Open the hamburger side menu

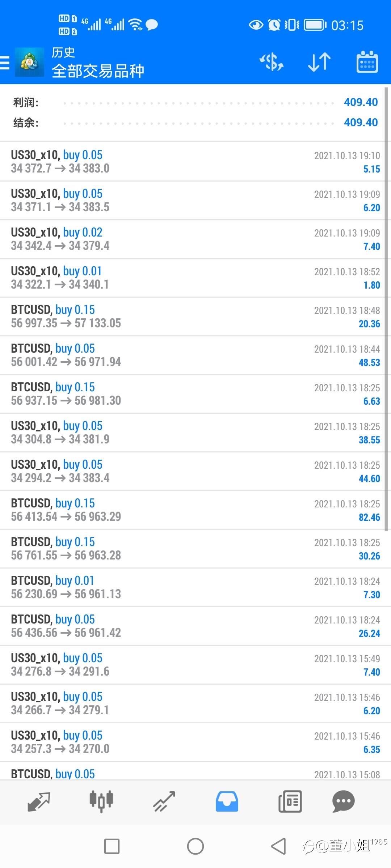point(5,62)
